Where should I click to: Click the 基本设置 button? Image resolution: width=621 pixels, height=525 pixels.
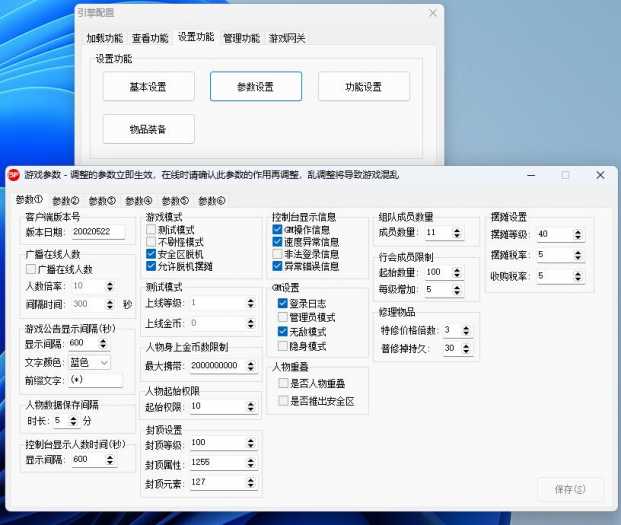(x=148, y=87)
